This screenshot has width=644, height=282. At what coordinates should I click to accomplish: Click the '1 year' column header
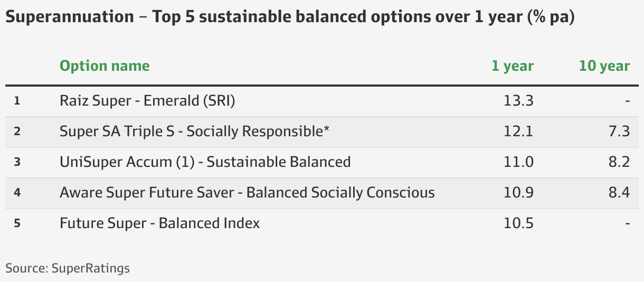click(x=513, y=66)
